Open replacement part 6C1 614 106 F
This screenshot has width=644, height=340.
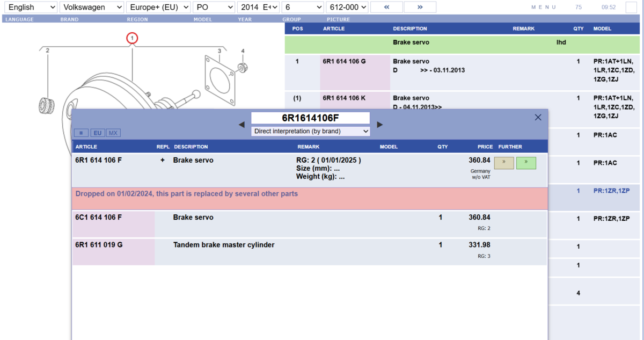point(99,218)
